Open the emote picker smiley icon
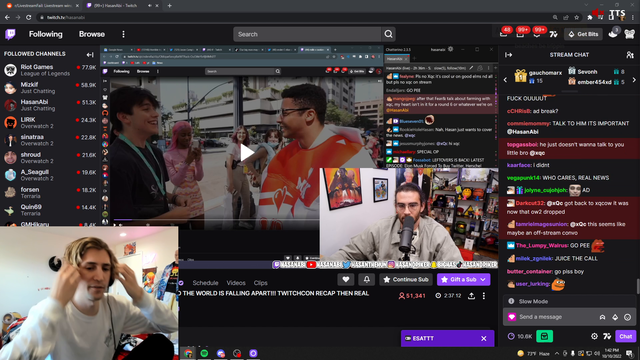The height and width of the screenshot is (360, 640). coord(628,317)
